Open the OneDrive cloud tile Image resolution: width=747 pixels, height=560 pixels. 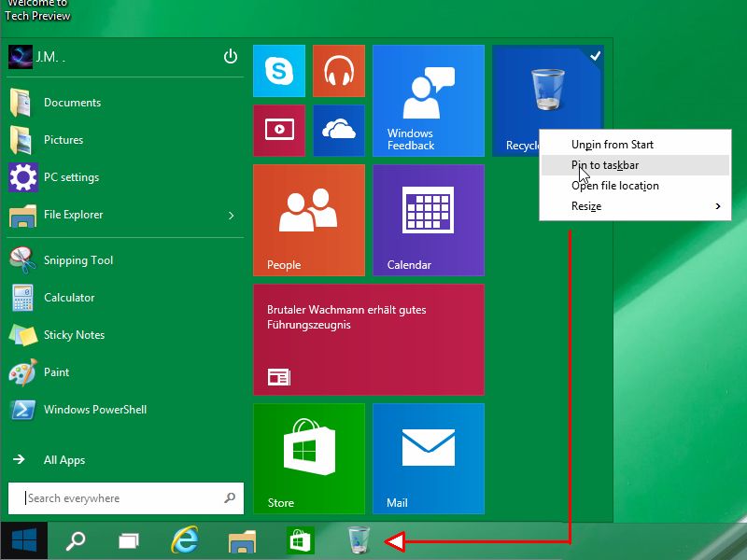[339, 131]
